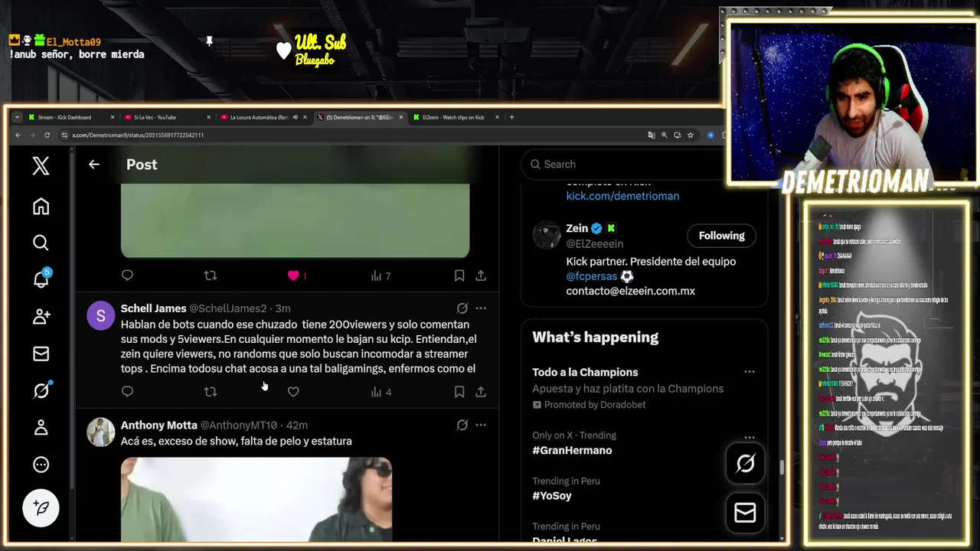Click the compose Post feather button
980x551 pixels.
click(41, 508)
